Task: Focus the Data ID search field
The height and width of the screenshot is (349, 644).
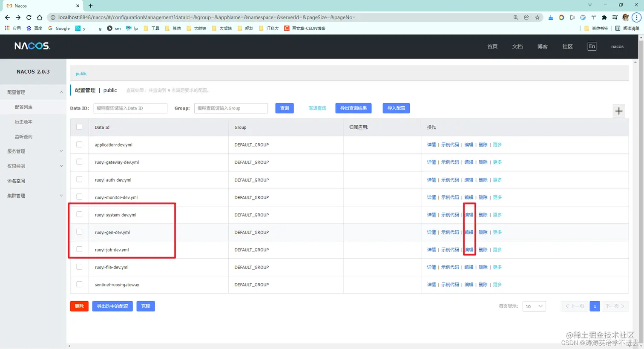Action: 130,108
